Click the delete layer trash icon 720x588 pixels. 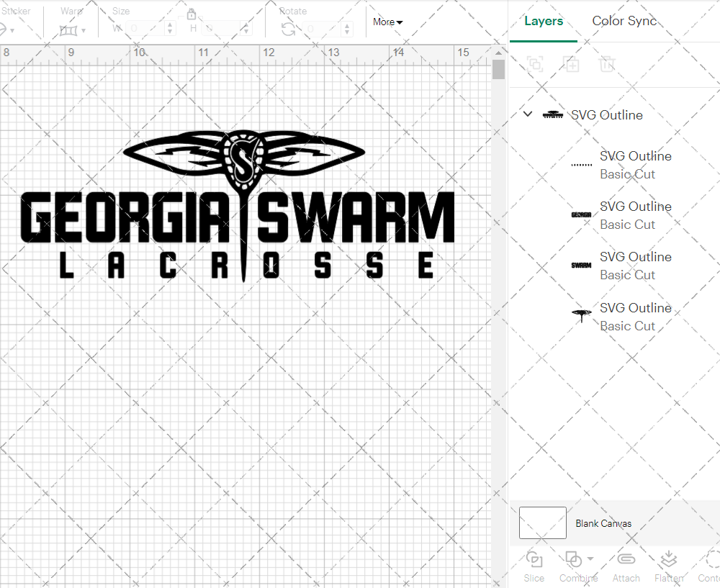pyautogui.click(x=607, y=64)
